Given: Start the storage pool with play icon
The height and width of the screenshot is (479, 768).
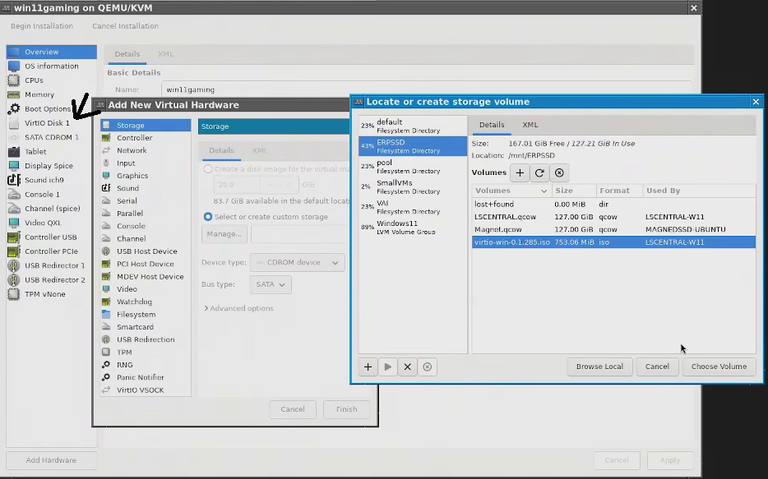Looking at the screenshot, I should pos(388,367).
